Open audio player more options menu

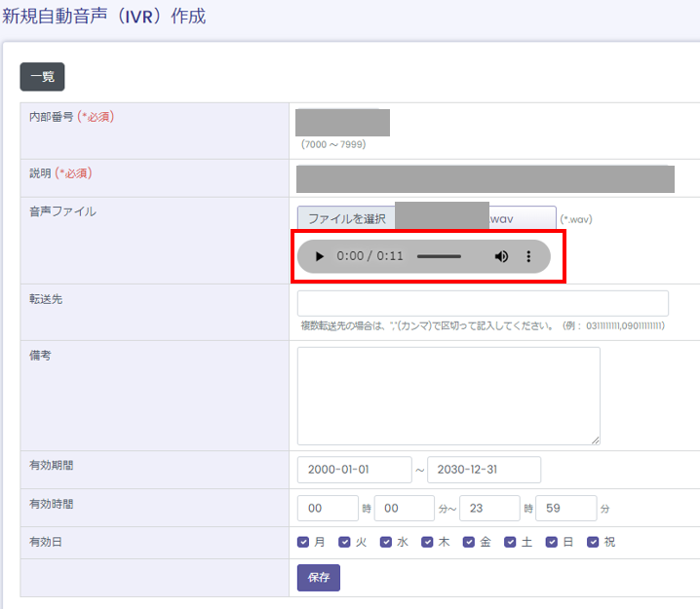(529, 256)
